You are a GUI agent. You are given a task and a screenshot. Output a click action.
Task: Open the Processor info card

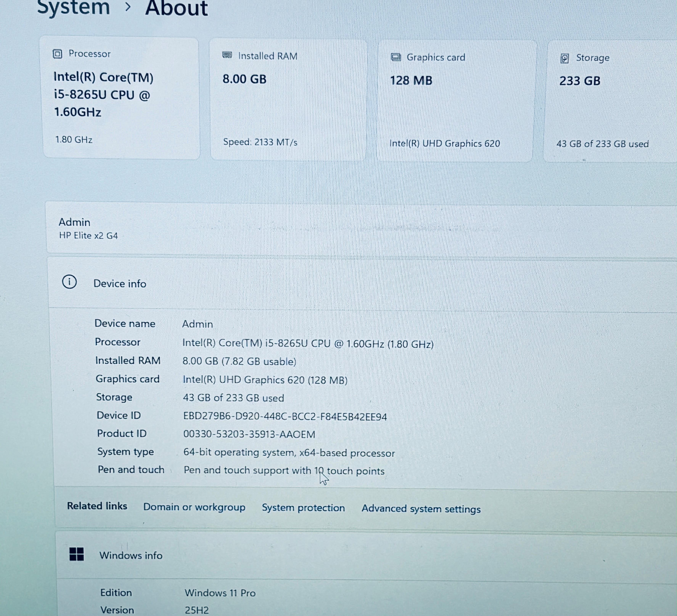(120, 98)
